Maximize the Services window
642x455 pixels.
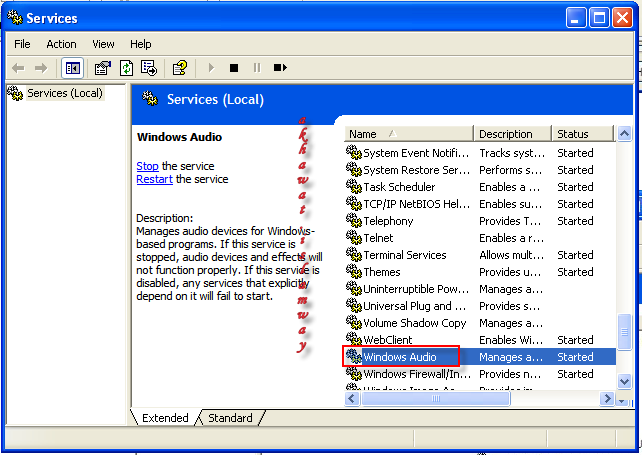pyautogui.click(x=599, y=18)
